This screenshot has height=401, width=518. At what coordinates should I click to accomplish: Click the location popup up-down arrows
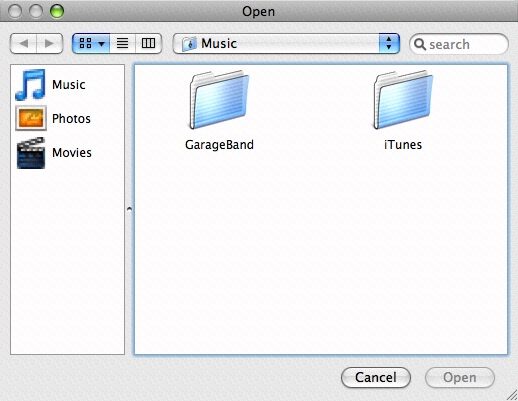pyautogui.click(x=389, y=43)
